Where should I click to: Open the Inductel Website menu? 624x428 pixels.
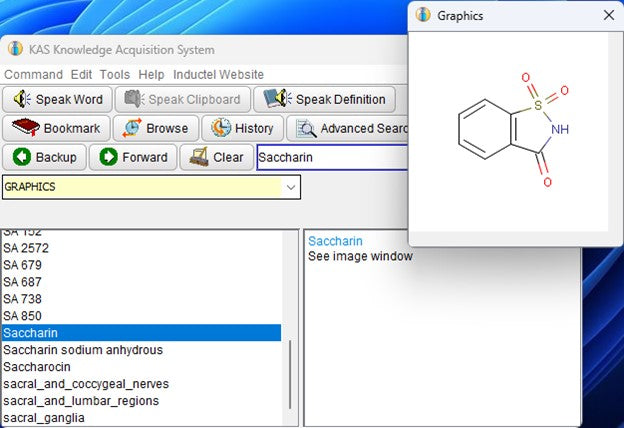coord(218,74)
